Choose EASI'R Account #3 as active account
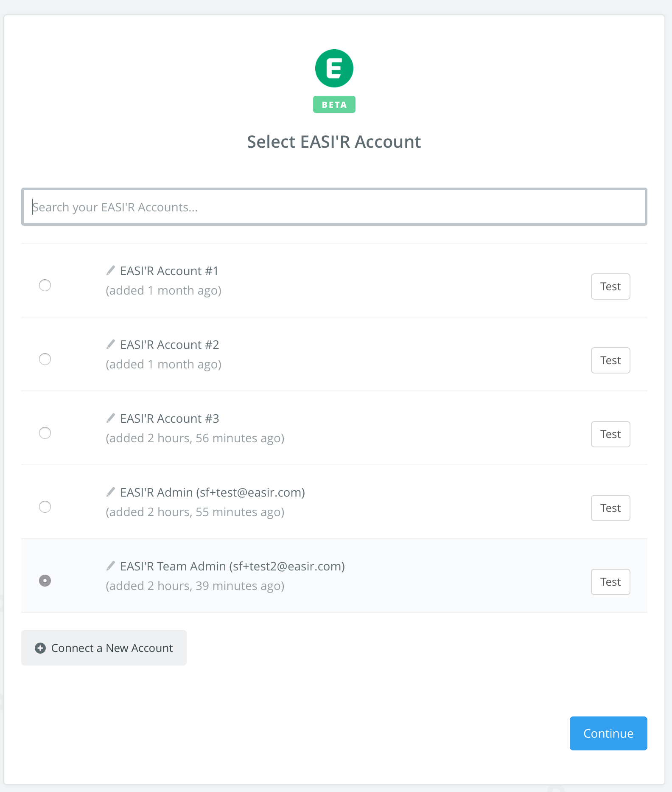Screen dimensions: 672x792 (45, 433)
